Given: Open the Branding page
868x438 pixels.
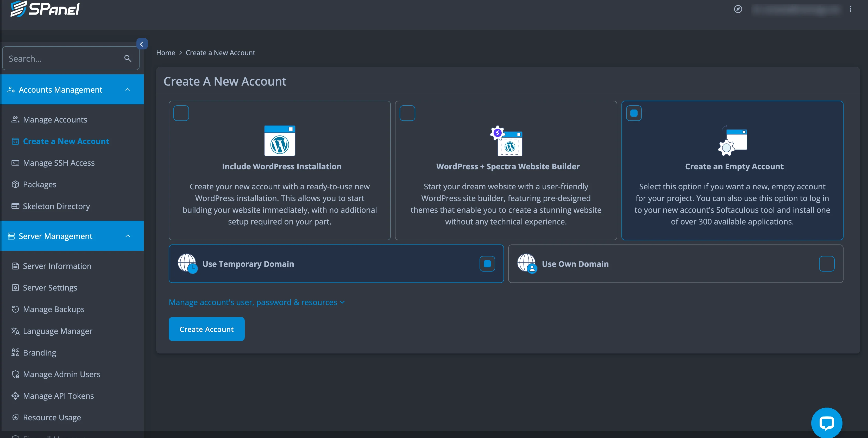Looking at the screenshot, I should coord(39,352).
